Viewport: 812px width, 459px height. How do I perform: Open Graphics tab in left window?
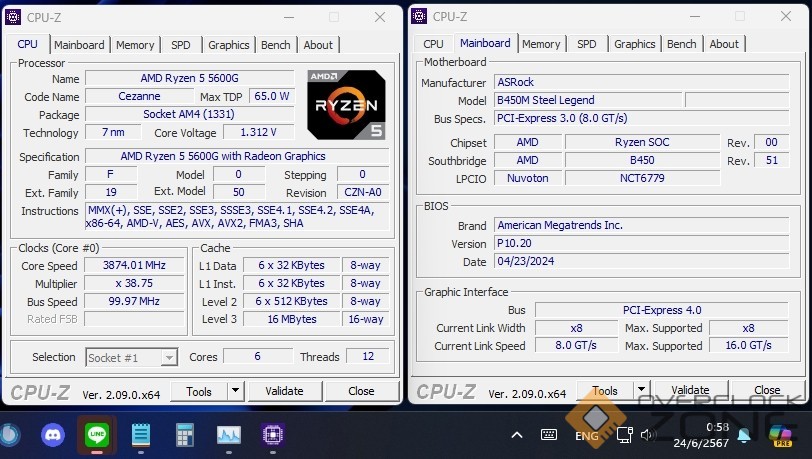(x=228, y=45)
